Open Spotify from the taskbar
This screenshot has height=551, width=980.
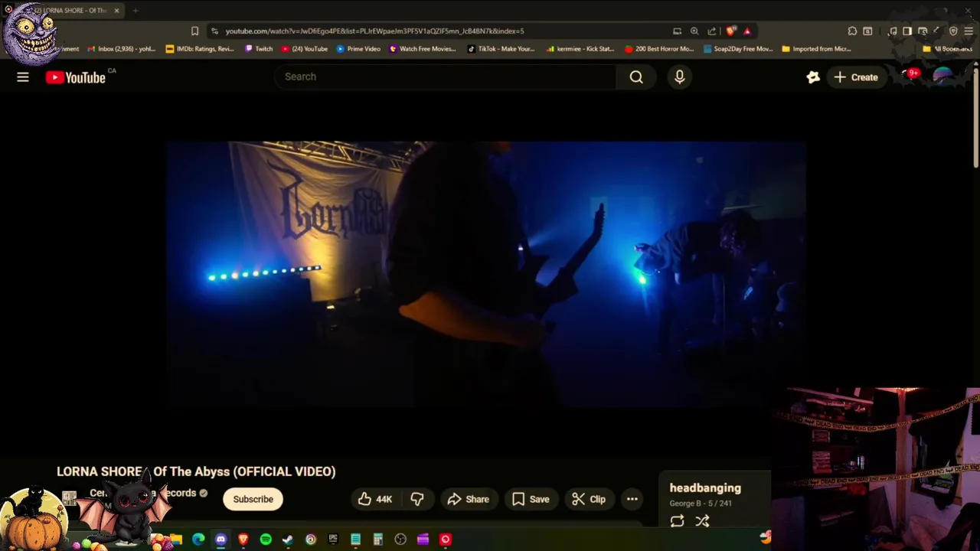(266, 540)
